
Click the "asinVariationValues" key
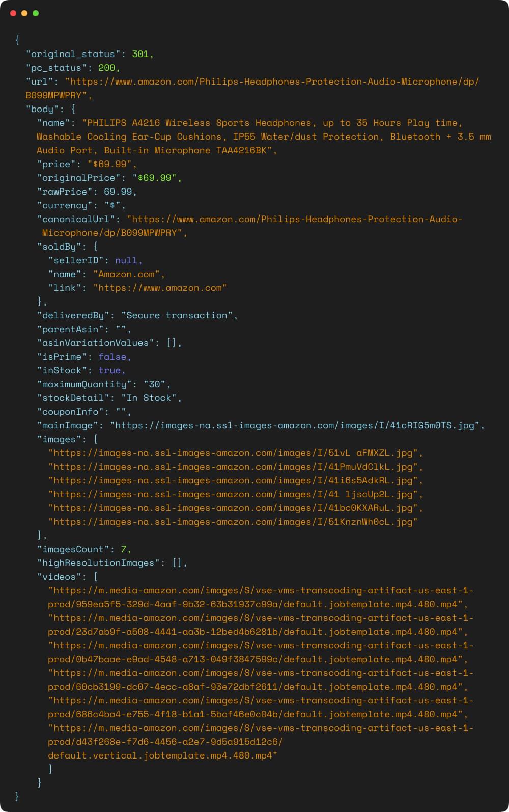pyautogui.click(x=96, y=343)
